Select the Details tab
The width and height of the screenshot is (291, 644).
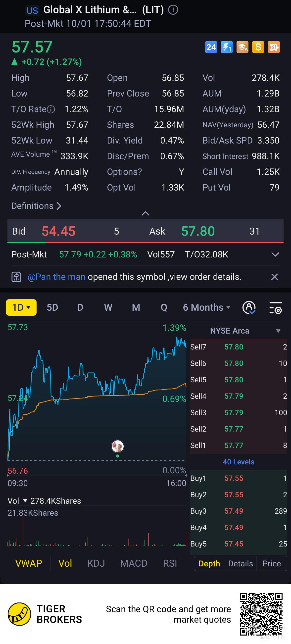pyautogui.click(x=241, y=563)
